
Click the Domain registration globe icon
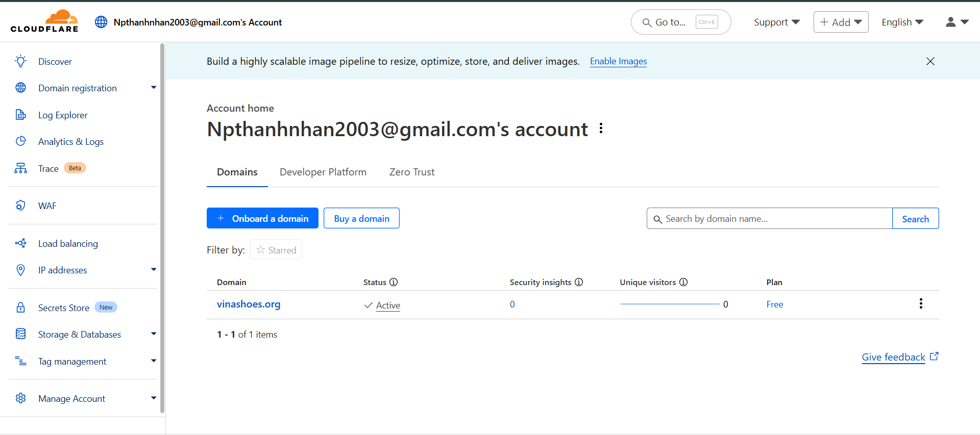pyautogui.click(x=21, y=88)
